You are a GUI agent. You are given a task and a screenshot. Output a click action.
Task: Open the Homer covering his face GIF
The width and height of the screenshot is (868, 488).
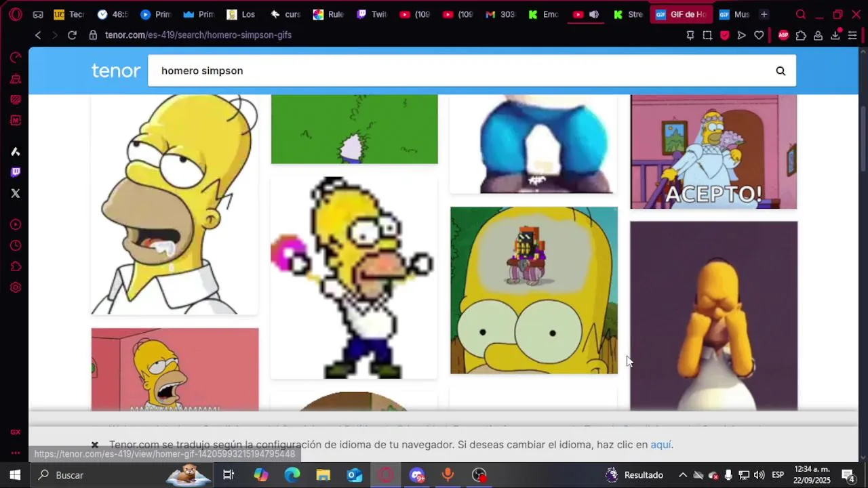coord(713,316)
